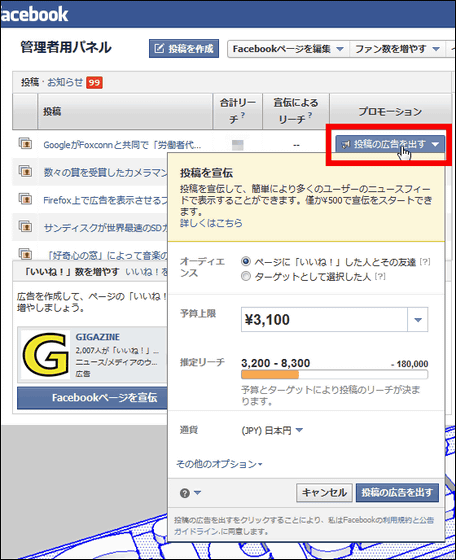Click the orange 推定リーチ reach bar
This screenshot has height=560, width=456.
270,375
